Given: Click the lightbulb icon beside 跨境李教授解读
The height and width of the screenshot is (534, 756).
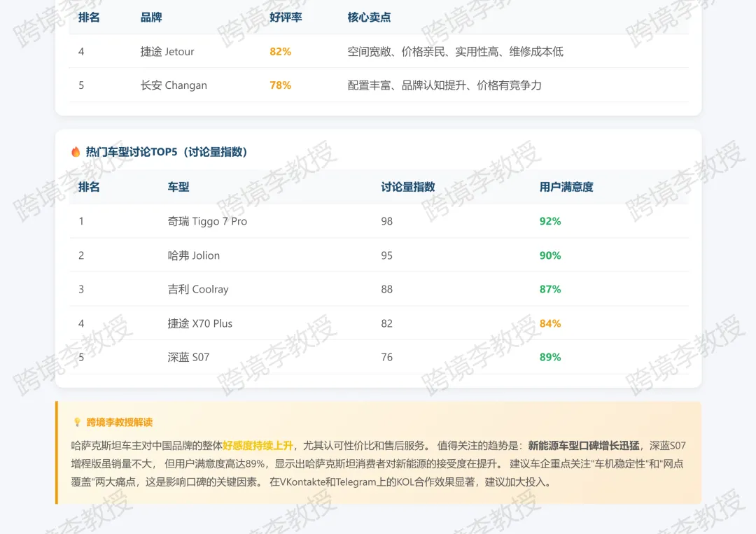Looking at the screenshot, I should (x=77, y=422).
